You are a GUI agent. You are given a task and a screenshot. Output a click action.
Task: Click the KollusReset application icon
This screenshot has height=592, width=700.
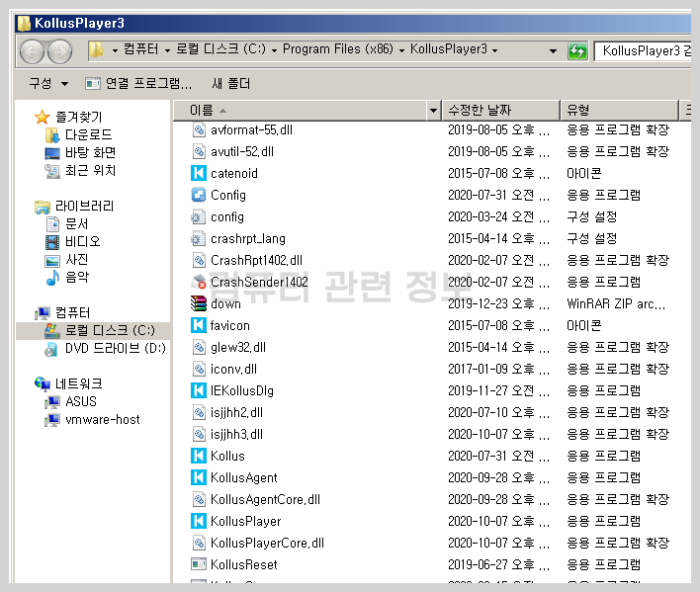(199, 564)
